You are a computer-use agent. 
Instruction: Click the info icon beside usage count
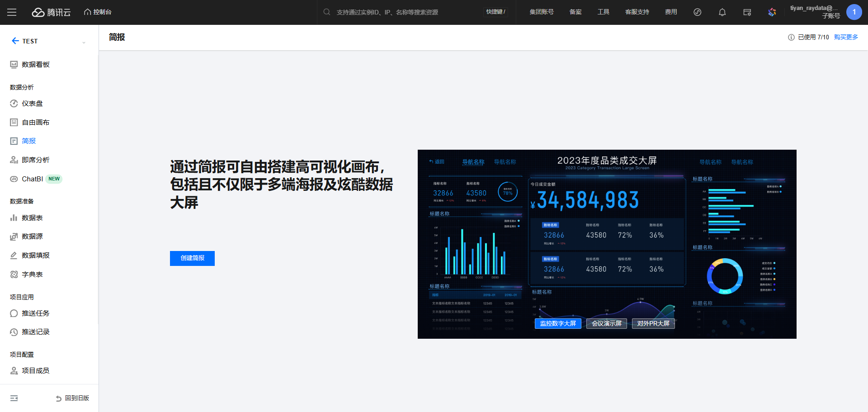pos(791,38)
